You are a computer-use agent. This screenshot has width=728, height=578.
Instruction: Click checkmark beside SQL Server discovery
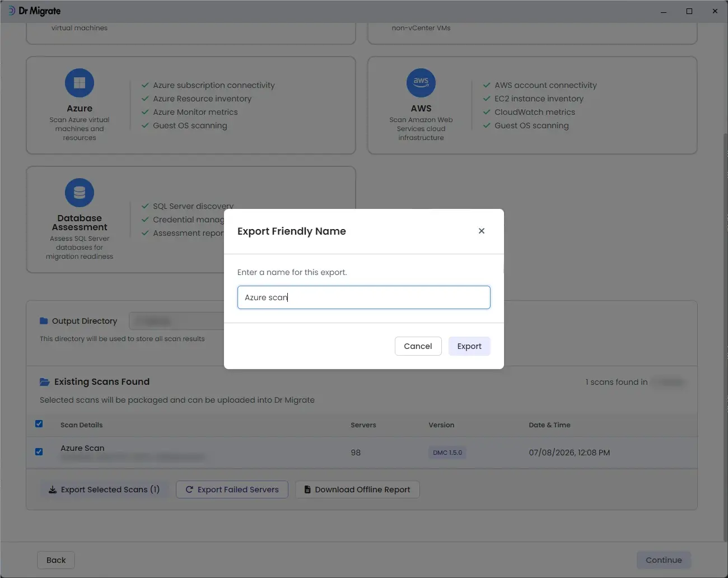pyautogui.click(x=145, y=206)
